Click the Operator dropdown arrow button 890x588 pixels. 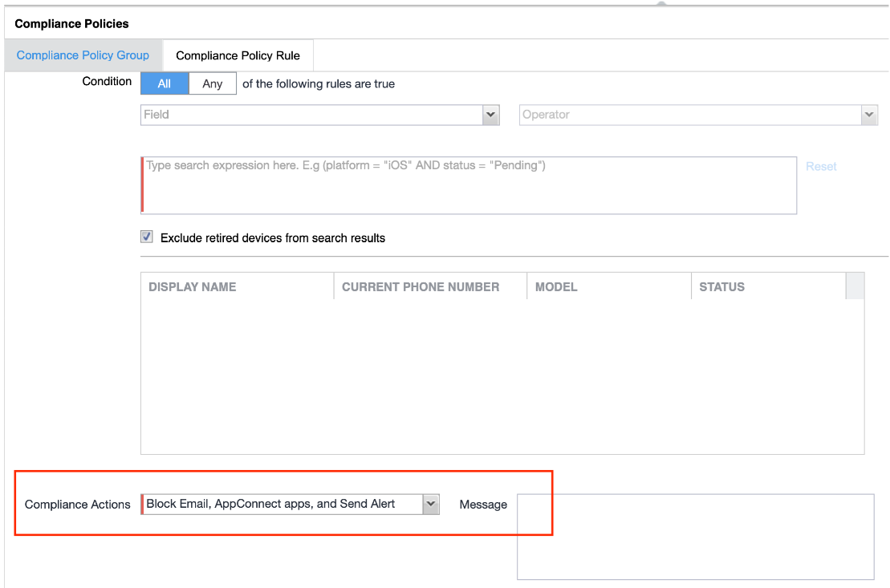869,115
